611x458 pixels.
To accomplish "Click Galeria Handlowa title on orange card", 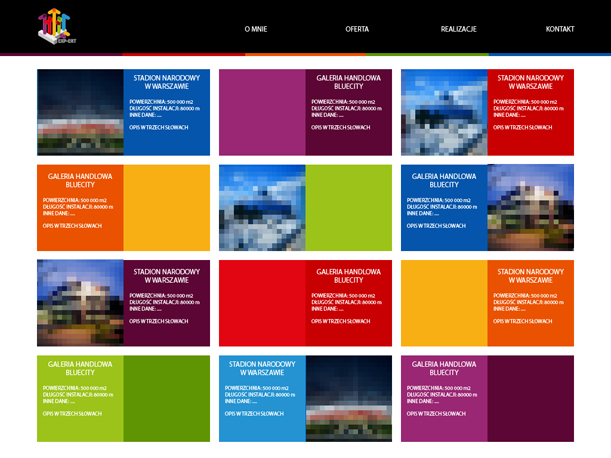I will (x=80, y=180).
